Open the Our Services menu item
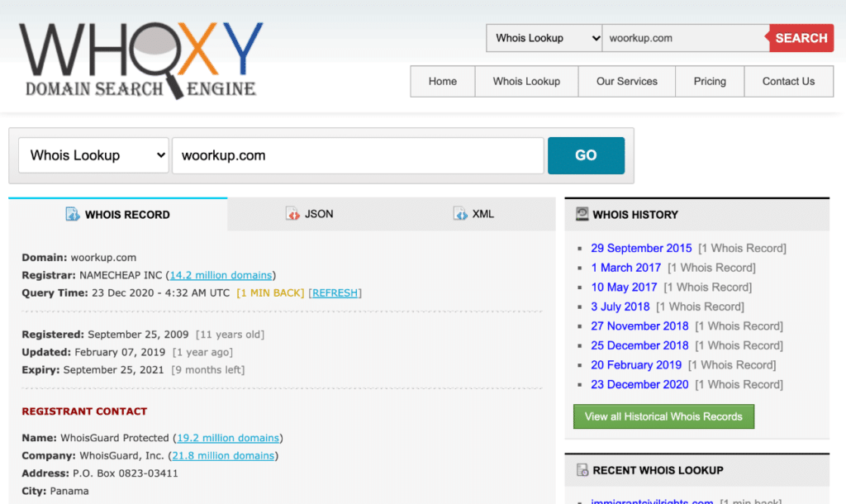 [x=627, y=82]
